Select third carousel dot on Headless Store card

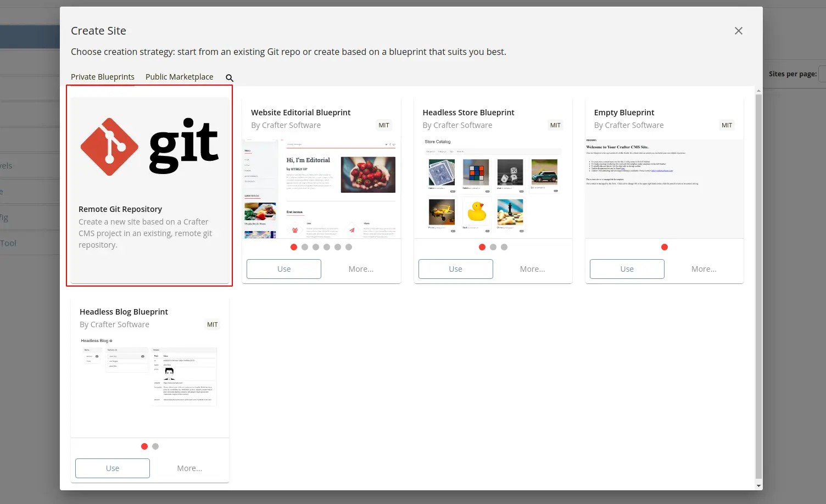[x=504, y=247]
